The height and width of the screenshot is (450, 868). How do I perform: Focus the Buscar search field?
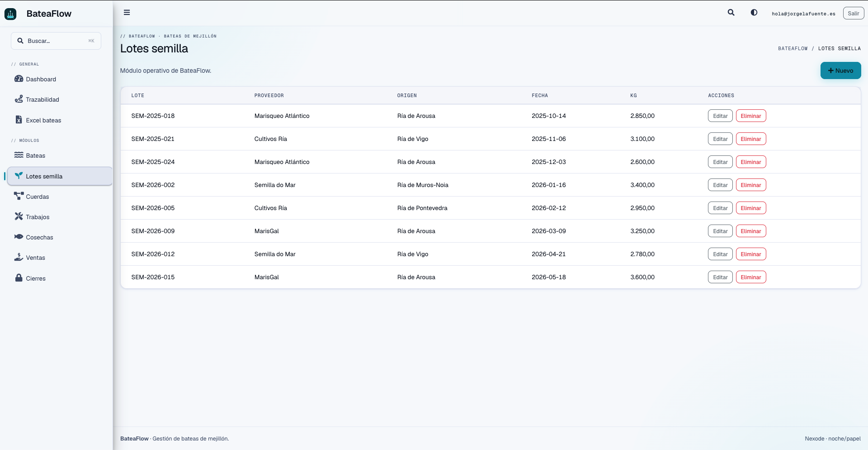click(56, 41)
